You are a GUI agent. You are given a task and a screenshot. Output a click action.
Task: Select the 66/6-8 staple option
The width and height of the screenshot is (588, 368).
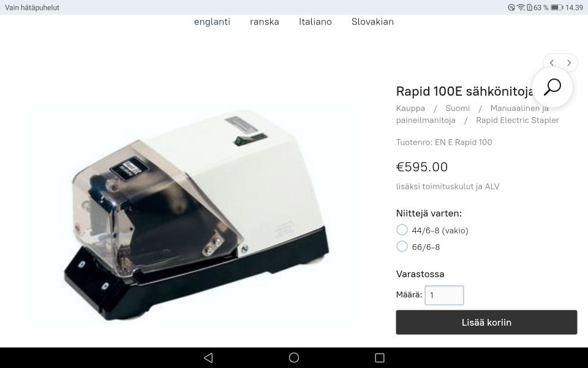(x=402, y=247)
